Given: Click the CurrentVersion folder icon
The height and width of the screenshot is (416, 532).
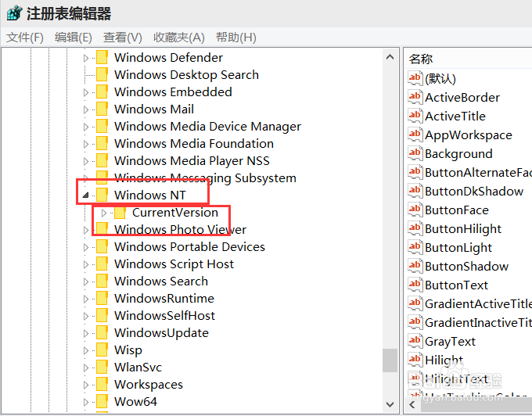Looking at the screenshot, I should (120, 212).
